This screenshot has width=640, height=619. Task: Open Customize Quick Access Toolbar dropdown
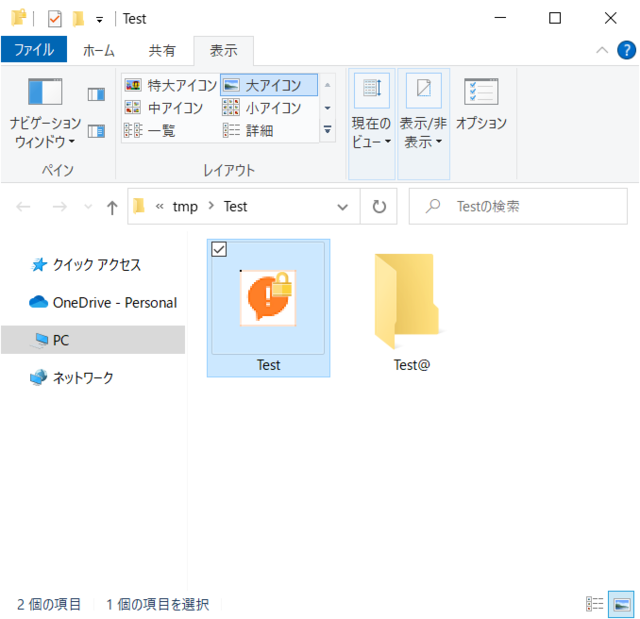click(x=99, y=19)
